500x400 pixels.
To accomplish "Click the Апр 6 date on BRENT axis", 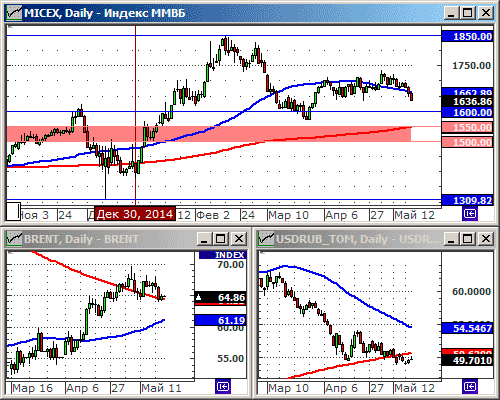I will (83, 388).
